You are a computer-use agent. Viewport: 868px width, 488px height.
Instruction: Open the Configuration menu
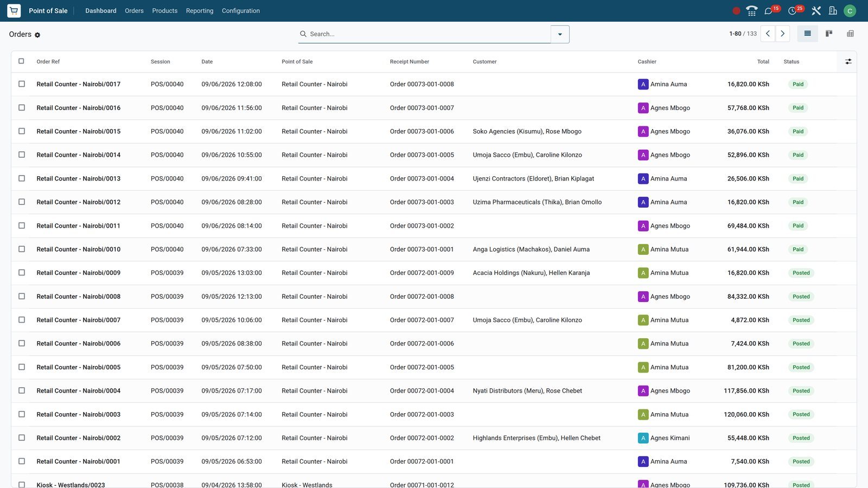pyautogui.click(x=241, y=11)
